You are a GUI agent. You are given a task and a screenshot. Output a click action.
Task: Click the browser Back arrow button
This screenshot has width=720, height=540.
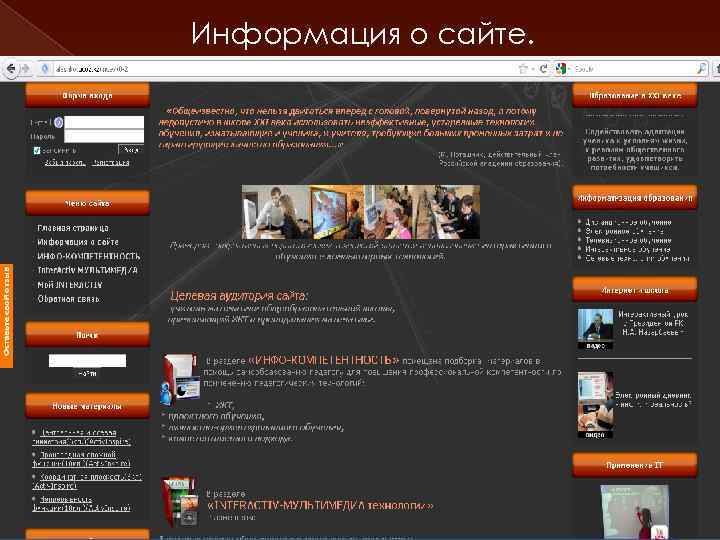10,69
